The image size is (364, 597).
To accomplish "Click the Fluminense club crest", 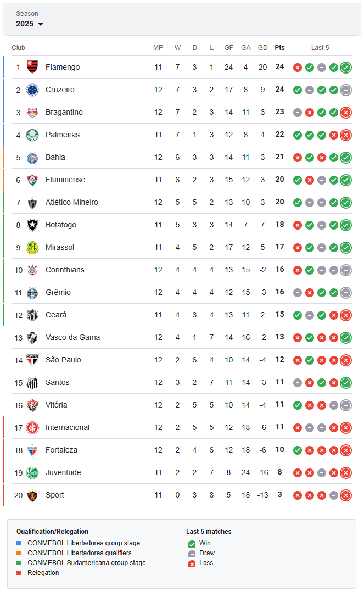I will click(32, 180).
